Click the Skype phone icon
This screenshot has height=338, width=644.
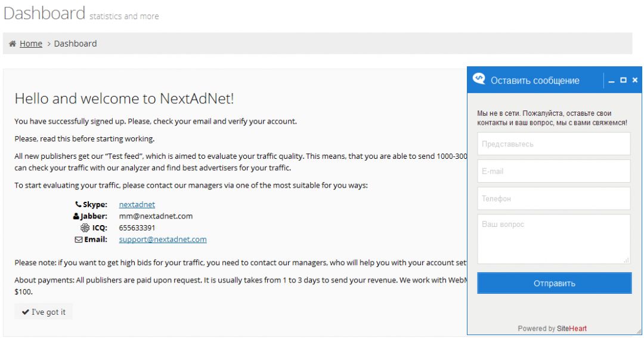78,204
